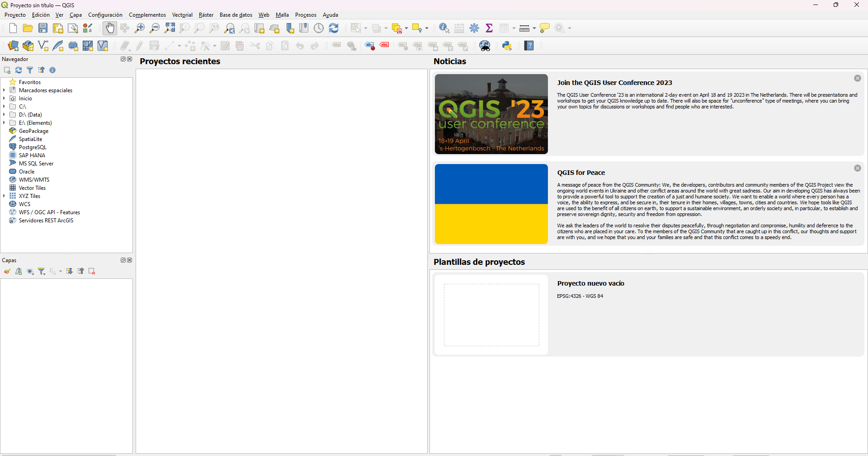Open the MetaSearch catalog client icon
The width and height of the screenshot is (868, 456).
(x=485, y=46)
